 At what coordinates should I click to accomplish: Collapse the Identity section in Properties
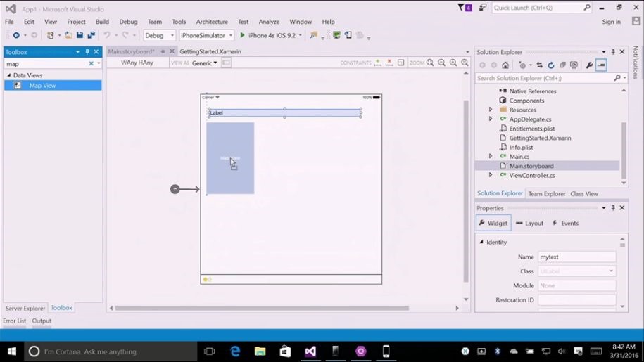tap(481, 242)
